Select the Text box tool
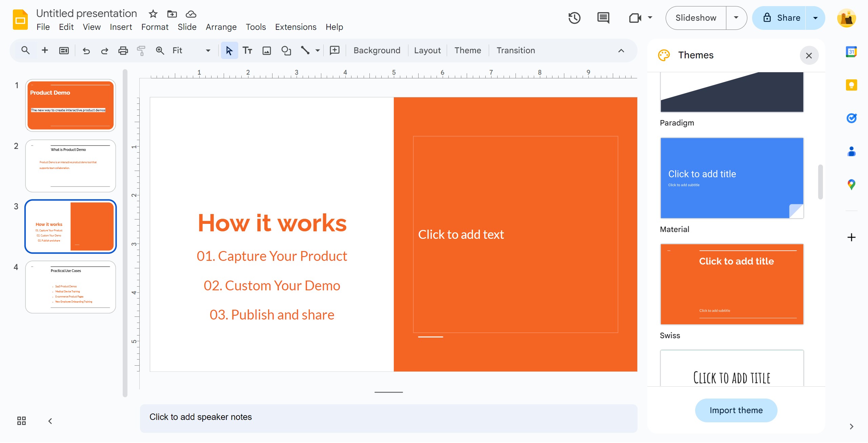 (x=247, y=51)
